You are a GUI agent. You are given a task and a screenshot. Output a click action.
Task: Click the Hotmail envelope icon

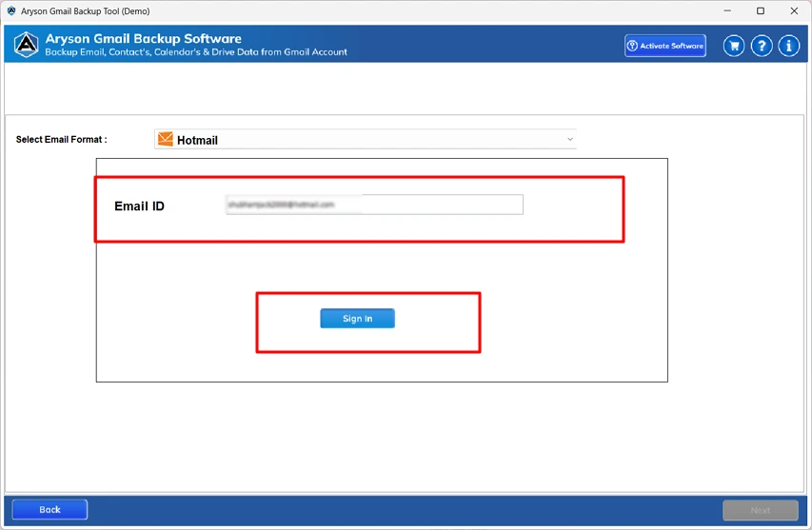166,139
